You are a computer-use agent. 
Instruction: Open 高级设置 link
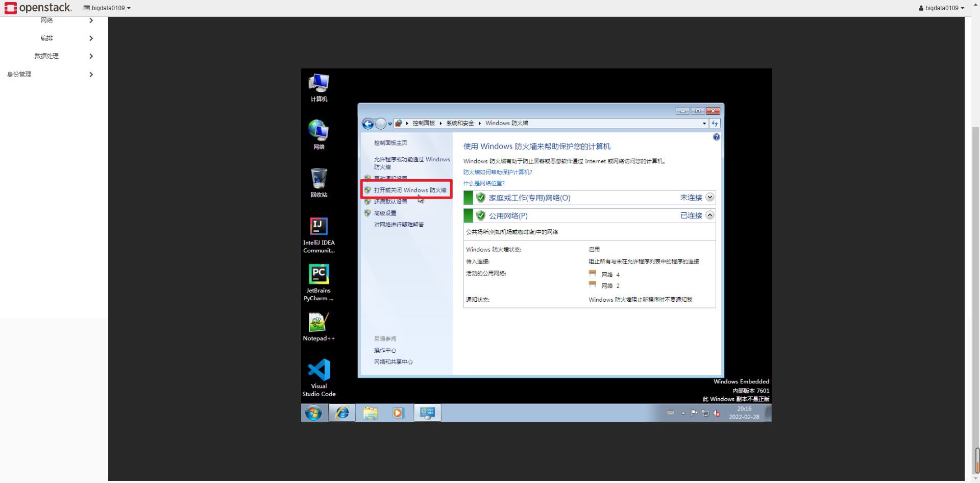(x=385, y=213)
